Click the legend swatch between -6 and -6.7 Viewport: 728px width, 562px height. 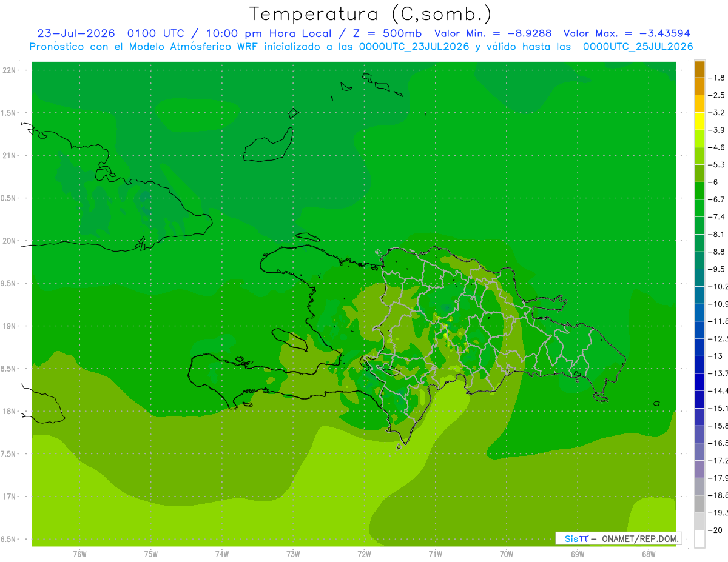click(x=699, y=190)
